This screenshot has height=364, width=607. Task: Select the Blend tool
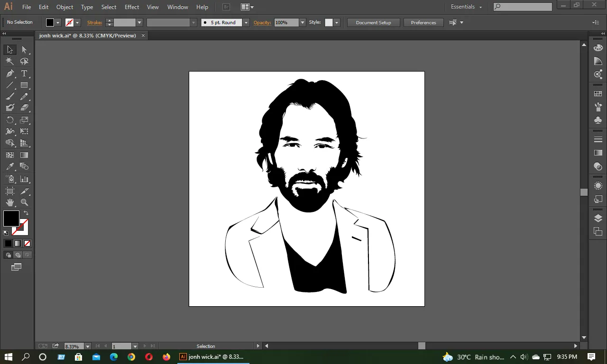click(x=24, y=166)
